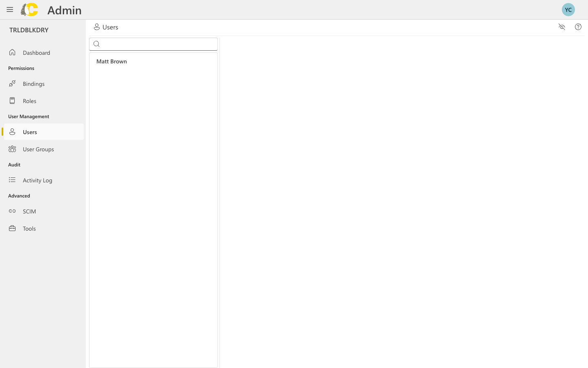Toggle the sidebar with the hamburger button
The image size is (588, 368).
tap(10, 9)
